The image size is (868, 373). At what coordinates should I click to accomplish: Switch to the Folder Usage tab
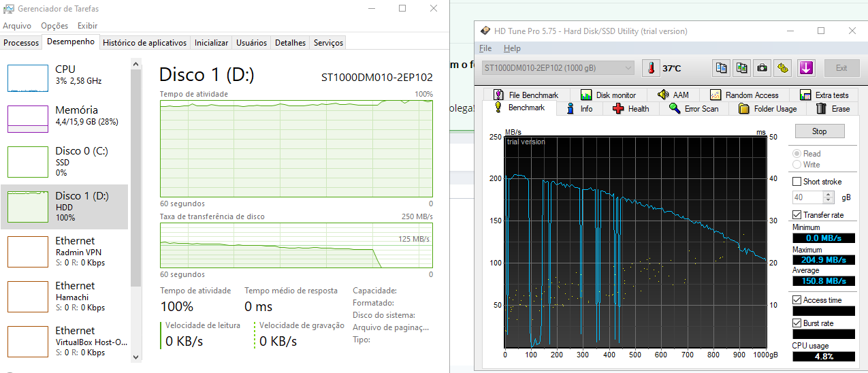(x=767, y=108)
